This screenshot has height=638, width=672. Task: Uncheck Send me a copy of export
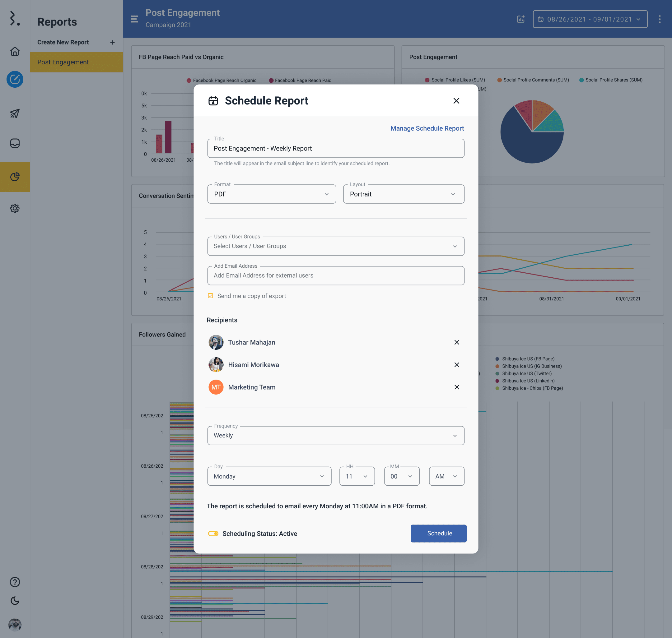pyautogui.click(x=210, y=296)
